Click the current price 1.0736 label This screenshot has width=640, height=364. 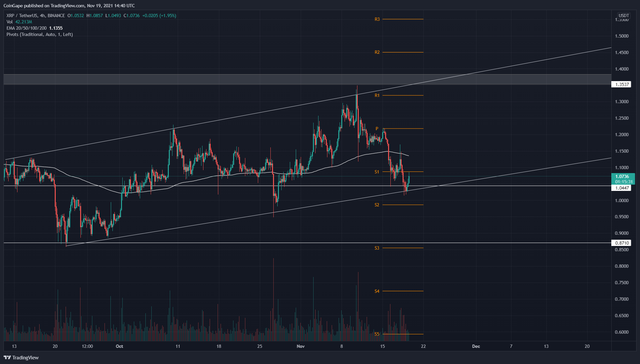pos(622,176)
